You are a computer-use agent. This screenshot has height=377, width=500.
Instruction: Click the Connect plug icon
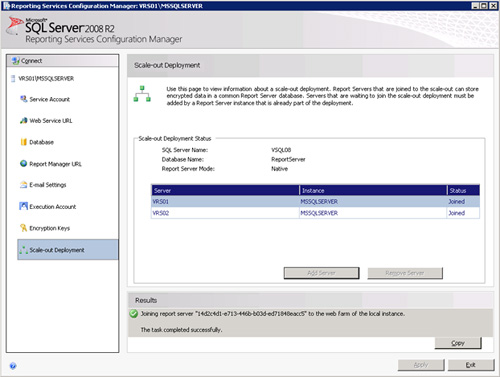(15, 61)
